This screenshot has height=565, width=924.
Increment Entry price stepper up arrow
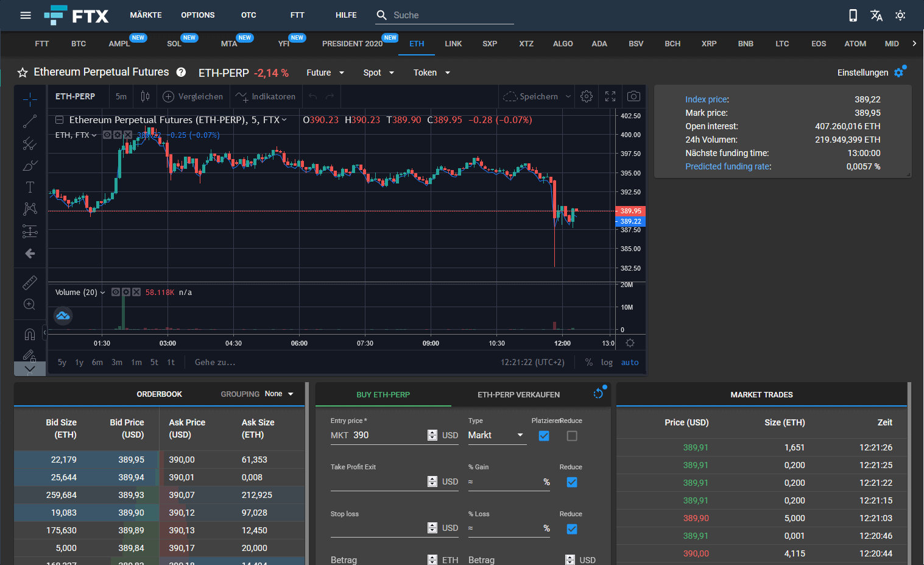[x=432, y=432]
